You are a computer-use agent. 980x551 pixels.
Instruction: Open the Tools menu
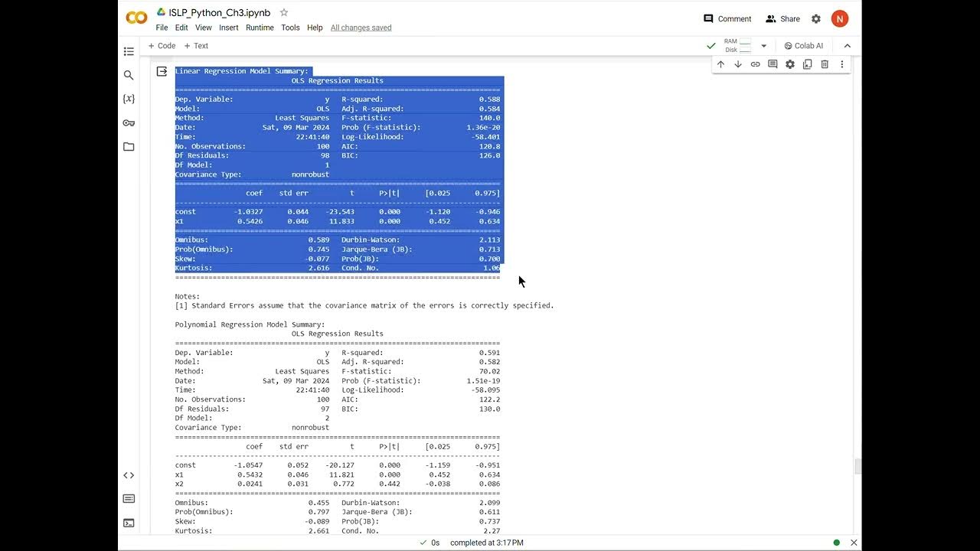pyautogui.click(x=290, y=28)
